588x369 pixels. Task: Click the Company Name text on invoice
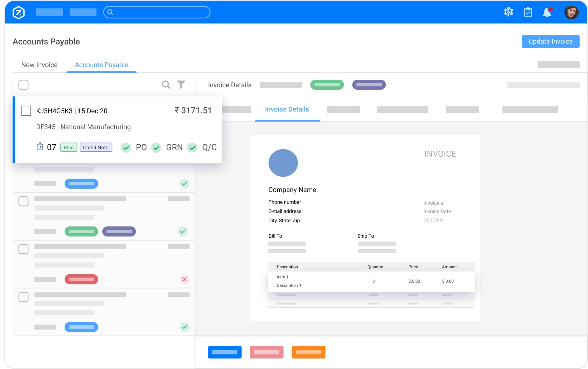292,190
